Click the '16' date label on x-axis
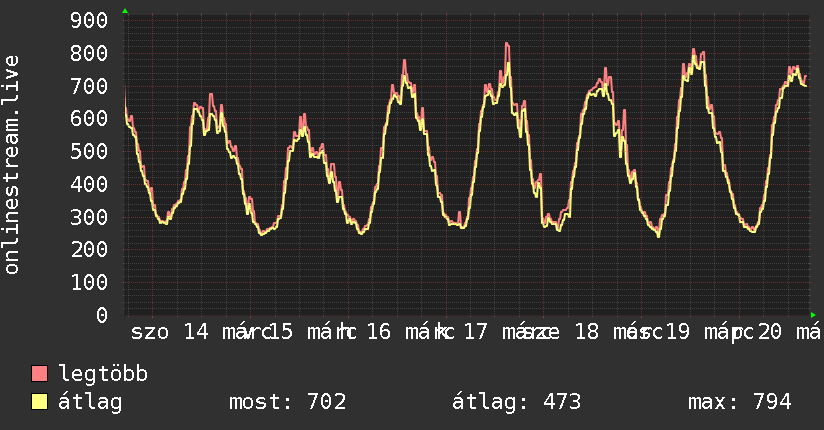Viewport: 824px width, 430px height. tap(378, 332)
